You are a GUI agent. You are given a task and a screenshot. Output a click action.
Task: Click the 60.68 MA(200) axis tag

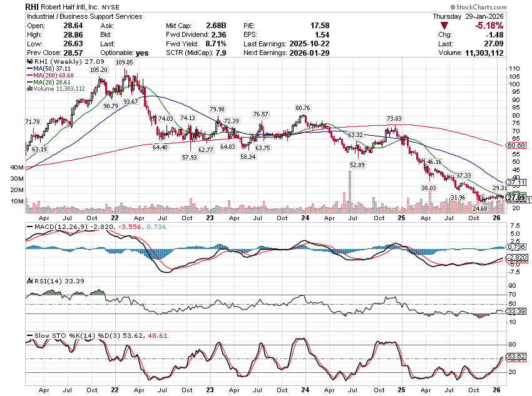tap(515, 145)
